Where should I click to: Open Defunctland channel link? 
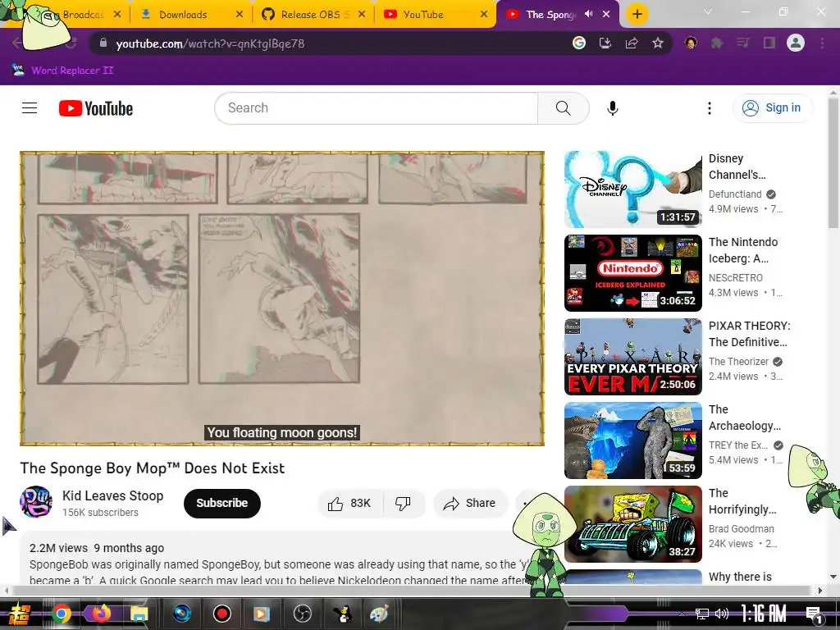click(x=735, y=194)
